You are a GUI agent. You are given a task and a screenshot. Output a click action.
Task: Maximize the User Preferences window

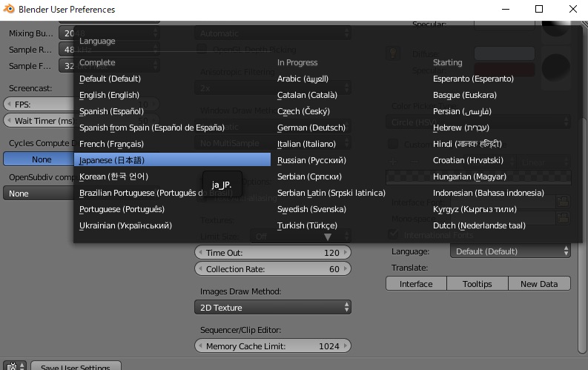pos(539,9)
